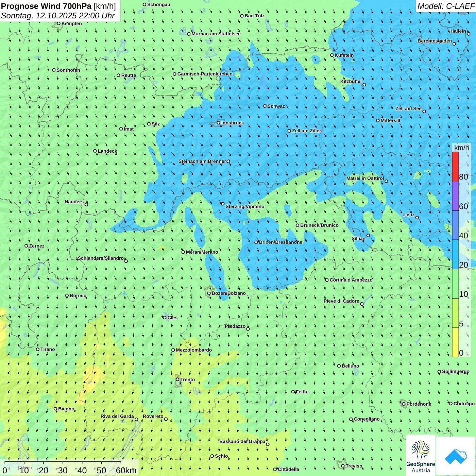Screen dimensions: 476x476
Task: Select the red legend color above 80
Action: (x=455, y=166)
